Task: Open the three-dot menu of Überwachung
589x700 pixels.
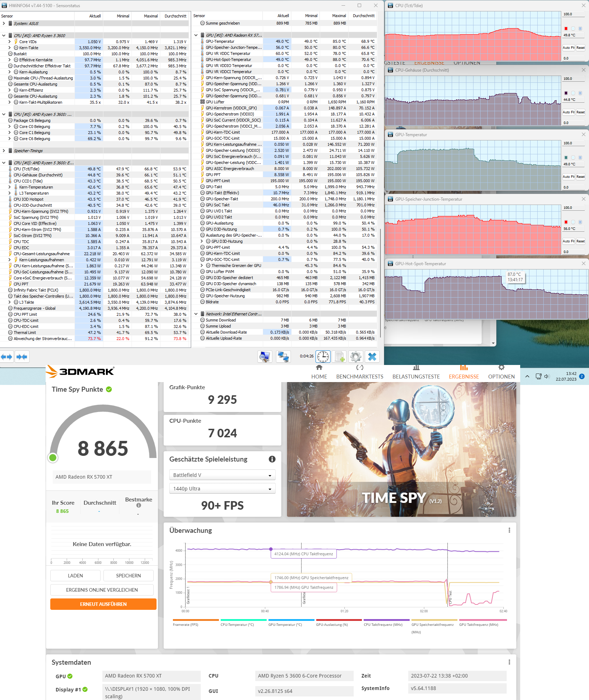Action: 509,530
